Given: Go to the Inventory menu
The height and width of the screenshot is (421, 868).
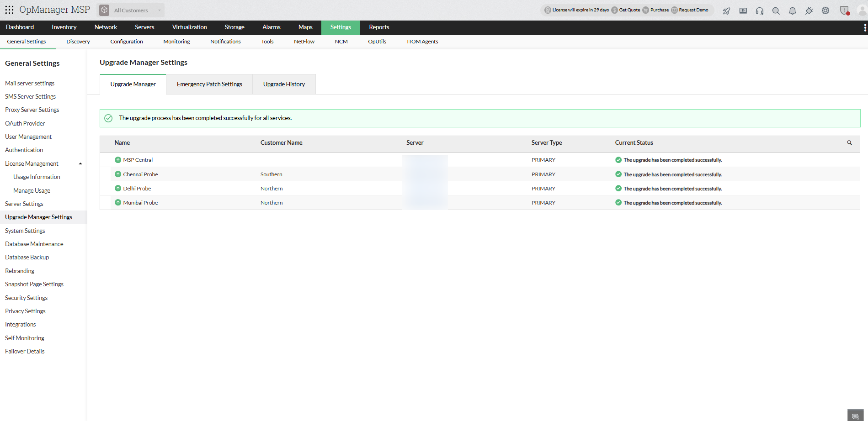Looking at the screenshot, I should pyautogui.click(x=64, y=27).
